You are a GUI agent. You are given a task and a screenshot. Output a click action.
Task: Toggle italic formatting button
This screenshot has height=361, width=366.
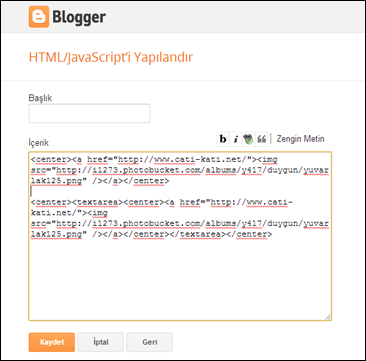[x=236, y=139]
